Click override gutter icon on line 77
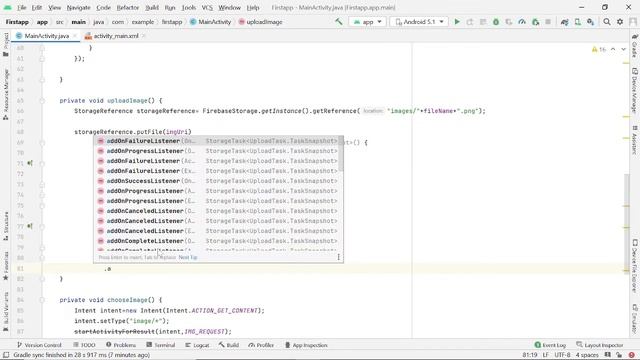The height and width of the screenshot is (360, 640). (x=30, y=226)
